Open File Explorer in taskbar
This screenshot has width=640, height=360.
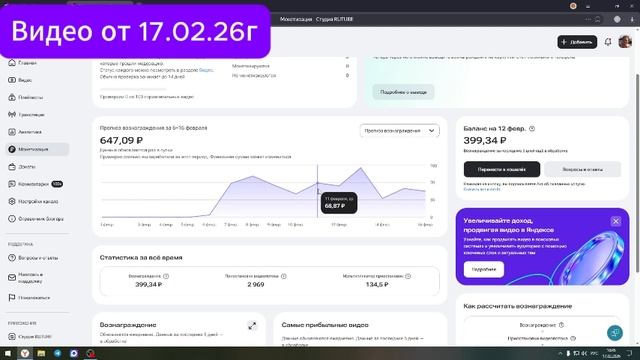click(41, 353)
